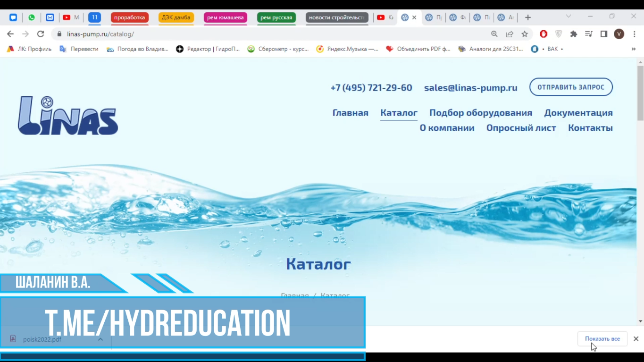Viewport: 644px width, 362px height.
Task: Open the О компании menu item
Action: (447, 128)
